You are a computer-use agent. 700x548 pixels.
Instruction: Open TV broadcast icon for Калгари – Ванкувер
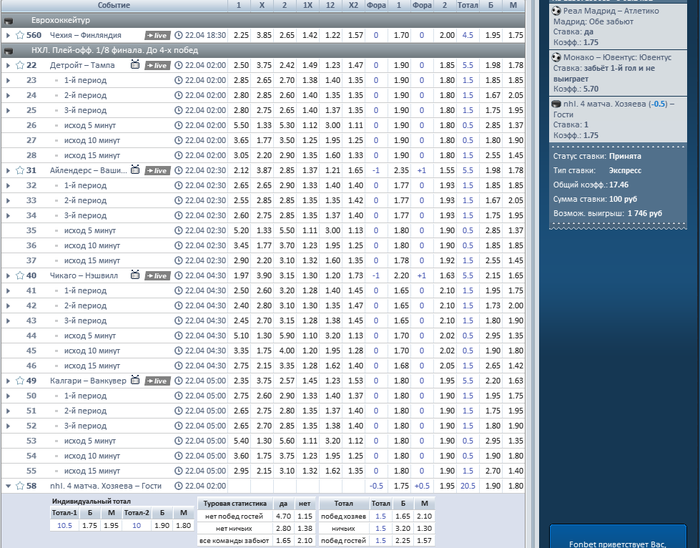[x=135, y=380]
